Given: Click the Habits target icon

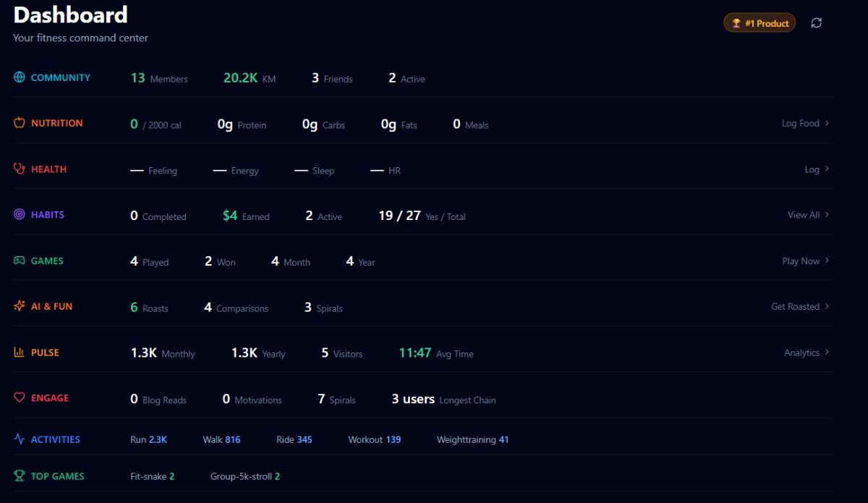Looking at the screenshot, I should [x=20, y=214].
